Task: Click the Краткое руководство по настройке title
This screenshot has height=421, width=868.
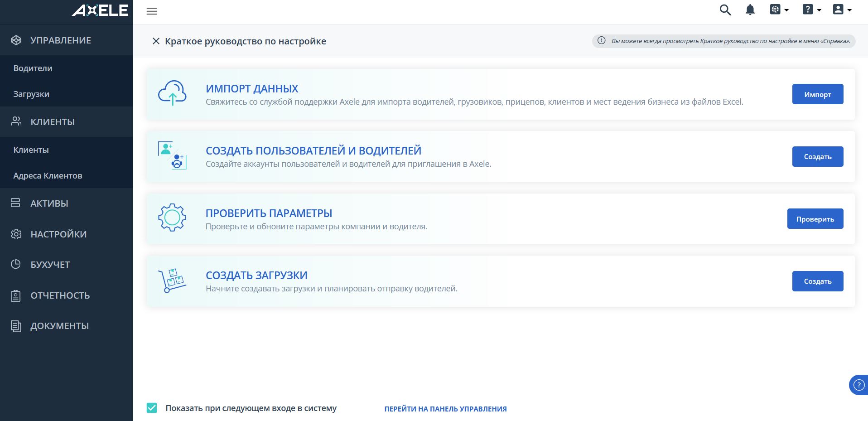Action: pos(246,41)
